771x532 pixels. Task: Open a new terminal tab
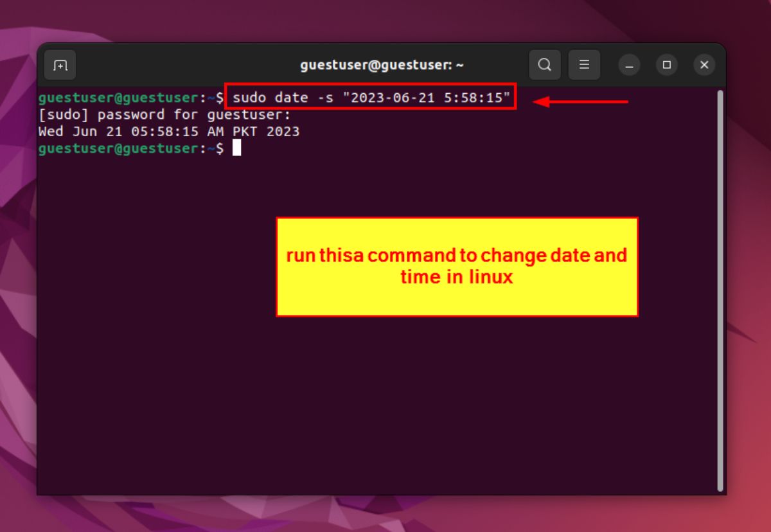59,64
